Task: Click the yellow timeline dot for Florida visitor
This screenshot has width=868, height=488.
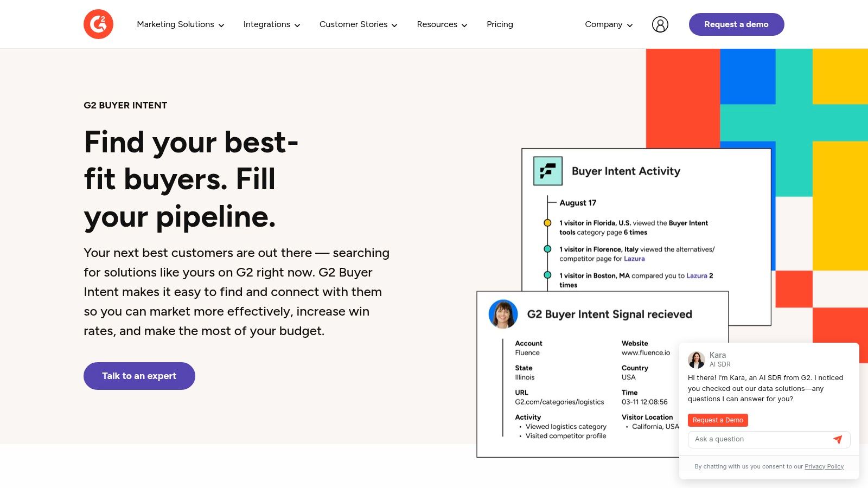Action: pos(547,223)
